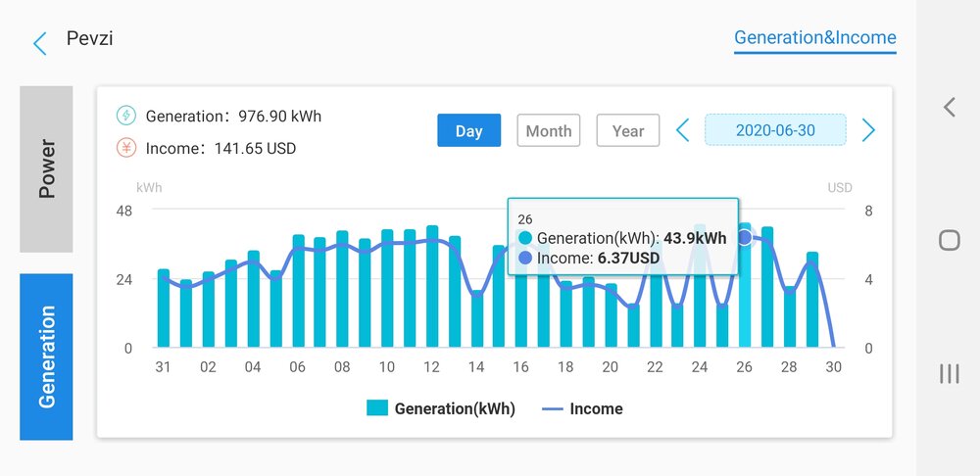Viewport: 980px width, 476px height.
Task: Tap the green generation lightning icon
Action: (126, 116)
